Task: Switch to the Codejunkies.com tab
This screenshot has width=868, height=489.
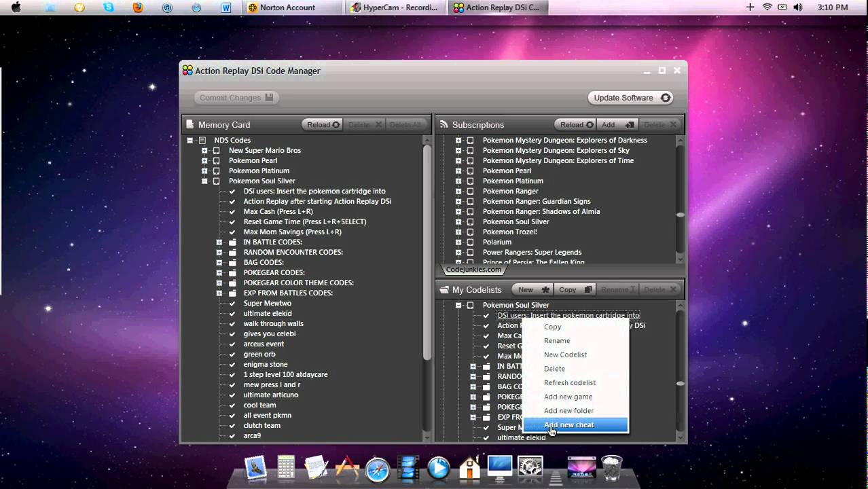Action: (473, 270)
